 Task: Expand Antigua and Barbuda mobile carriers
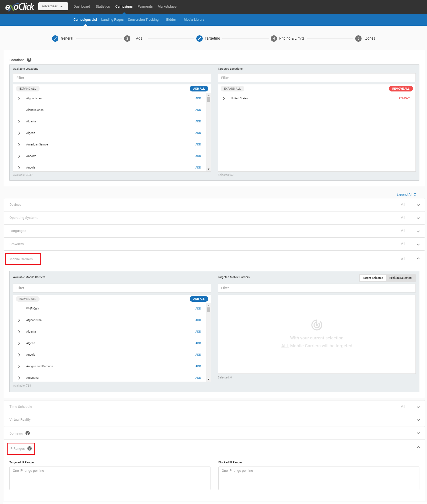point(19,366)
